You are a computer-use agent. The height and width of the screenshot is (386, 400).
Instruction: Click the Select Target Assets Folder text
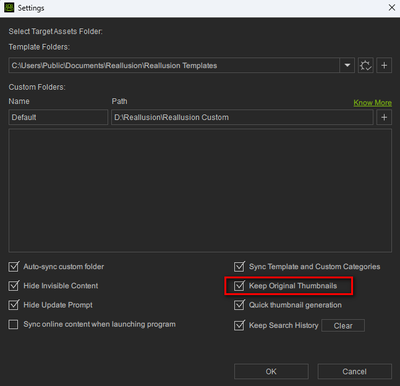click(56, 31)
